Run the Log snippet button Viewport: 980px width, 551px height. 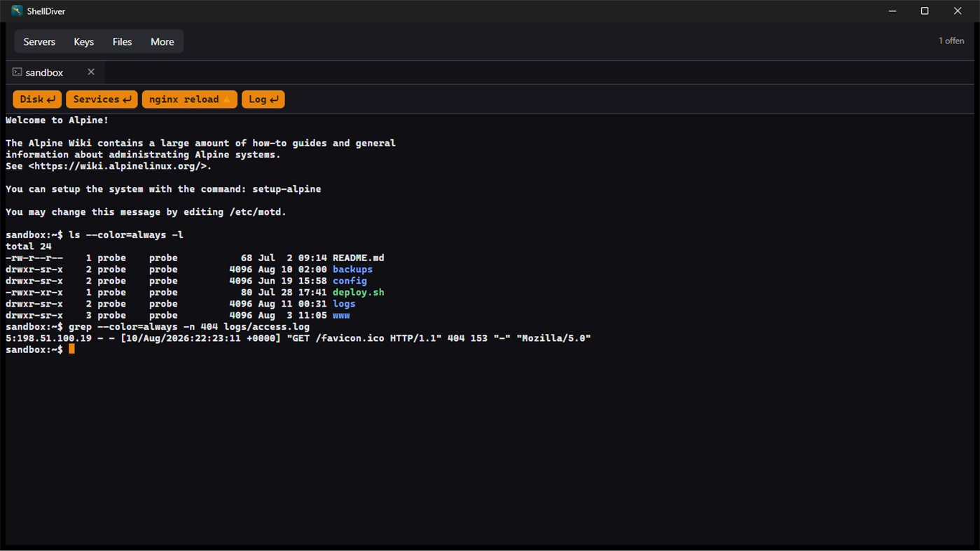[x=263, y=99]
